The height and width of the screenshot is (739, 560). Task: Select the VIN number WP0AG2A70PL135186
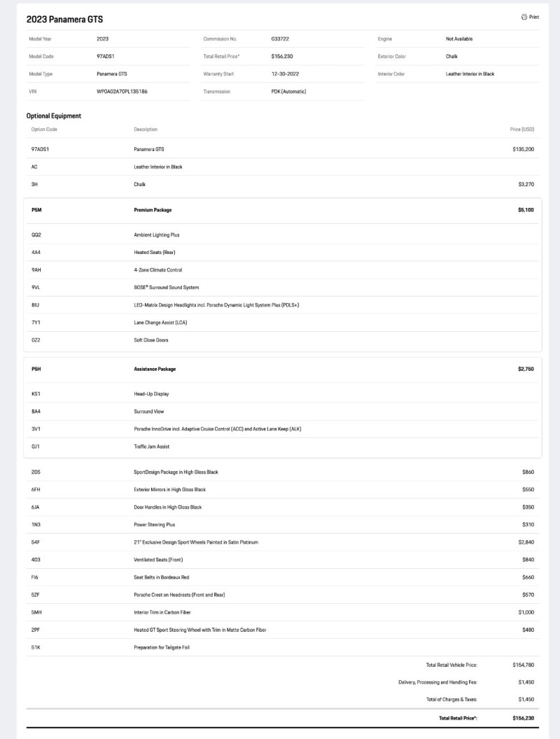point(122,92)
